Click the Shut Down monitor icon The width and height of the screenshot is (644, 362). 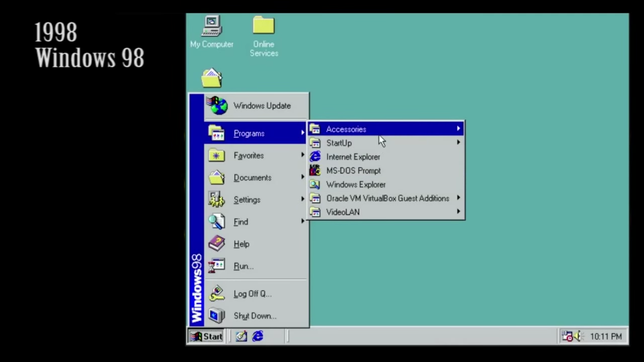click(x=217, y=316)
